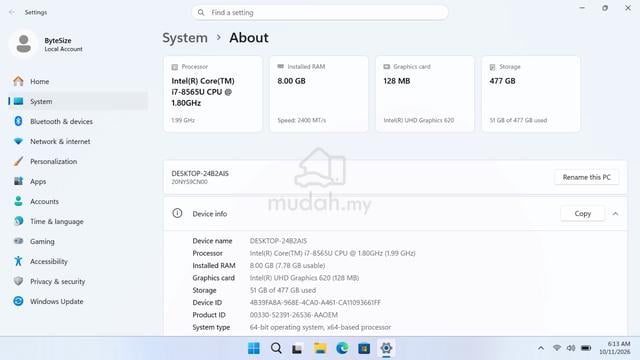
Task: Click the Storage 477 GB card
Action: tap(531, 94)
